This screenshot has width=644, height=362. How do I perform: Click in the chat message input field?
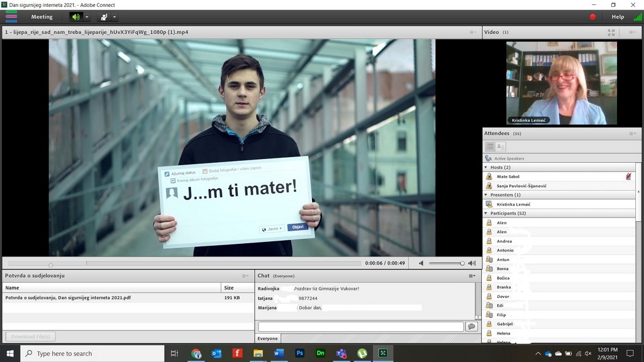pos(360,327)
